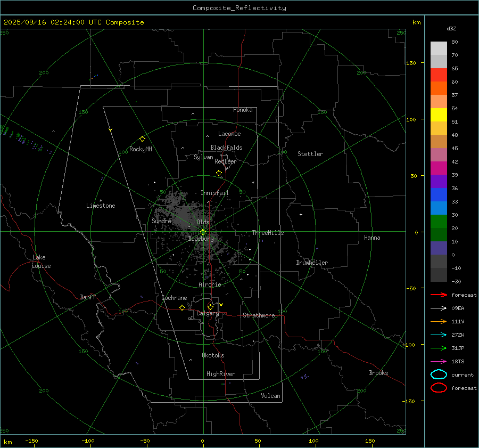Screen dimensions: 479x448
Task: Click the Blackfalds city label
Action: (x=226, y=148)
